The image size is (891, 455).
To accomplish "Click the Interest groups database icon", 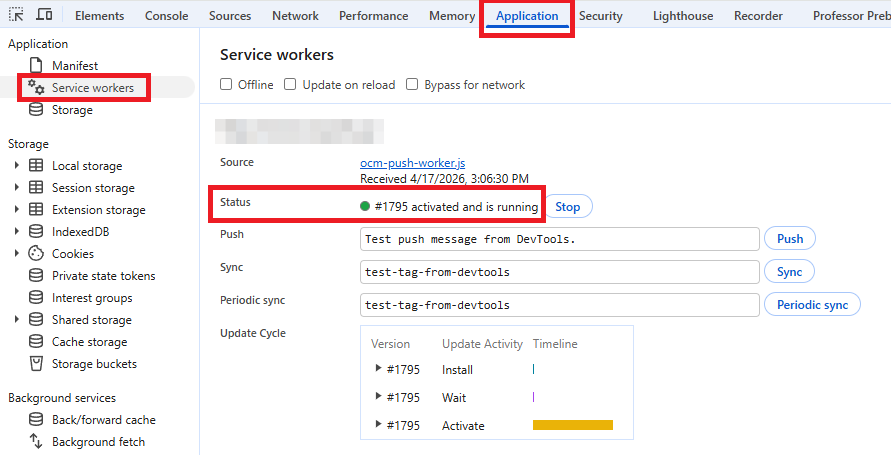I will [x=36, y=298].
